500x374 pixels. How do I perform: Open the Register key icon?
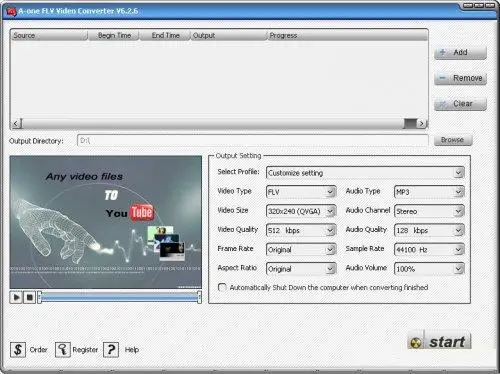pos(63,350)
